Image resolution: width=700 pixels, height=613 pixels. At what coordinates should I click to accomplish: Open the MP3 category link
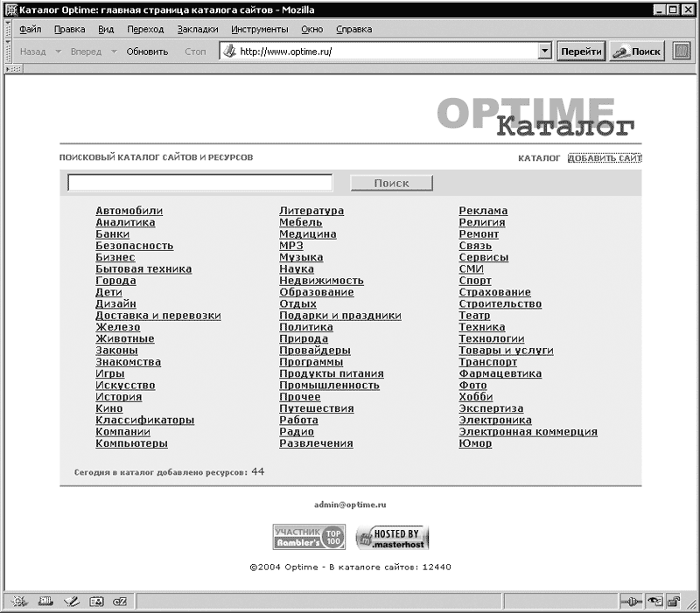[x=291, y=246]
